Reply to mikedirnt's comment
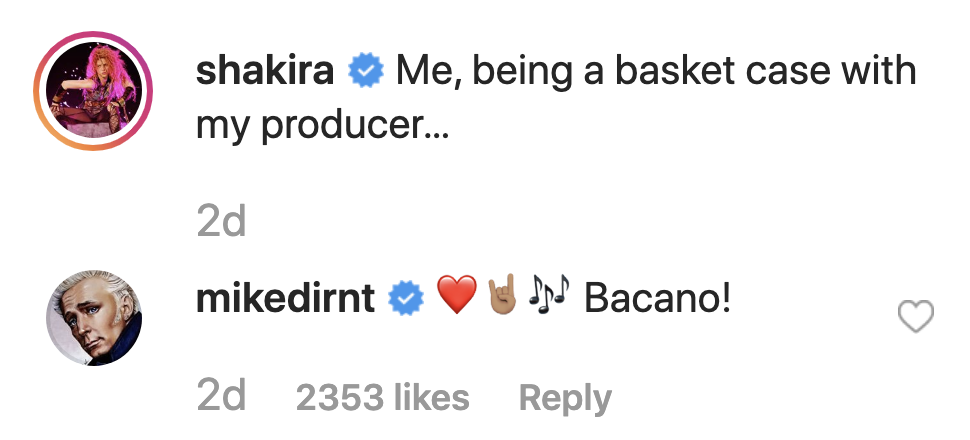The image size is (970, 440). pyautogui.click(x=565, y=398)
